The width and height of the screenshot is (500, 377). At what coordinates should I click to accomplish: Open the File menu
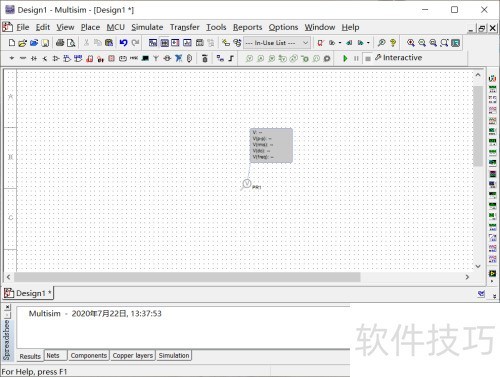coord(23,27)
